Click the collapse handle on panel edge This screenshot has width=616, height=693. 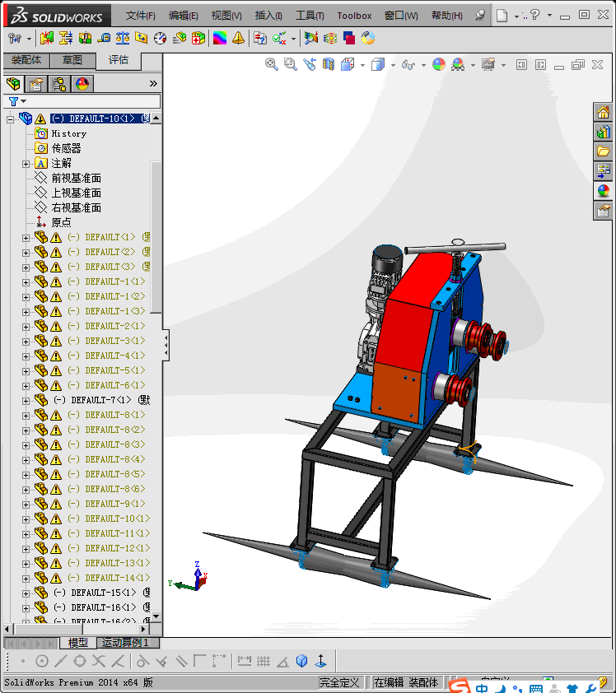[166, 345]
